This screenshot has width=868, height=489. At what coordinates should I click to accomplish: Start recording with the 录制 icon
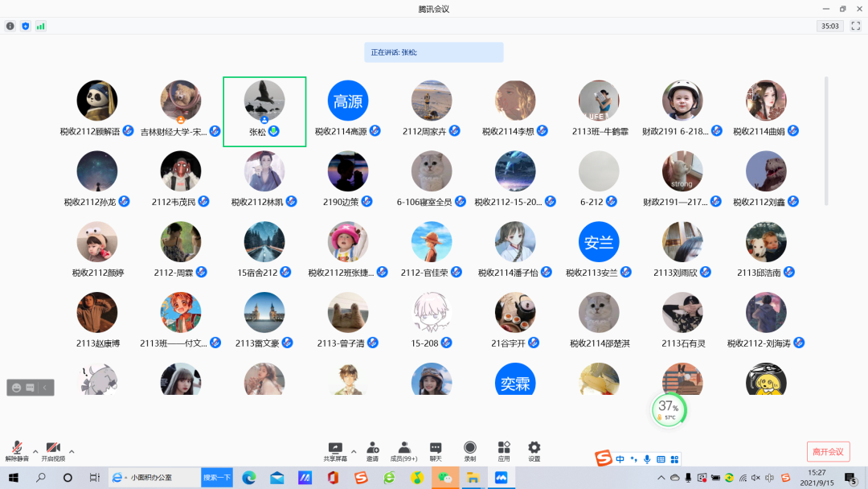click(470, 450)
